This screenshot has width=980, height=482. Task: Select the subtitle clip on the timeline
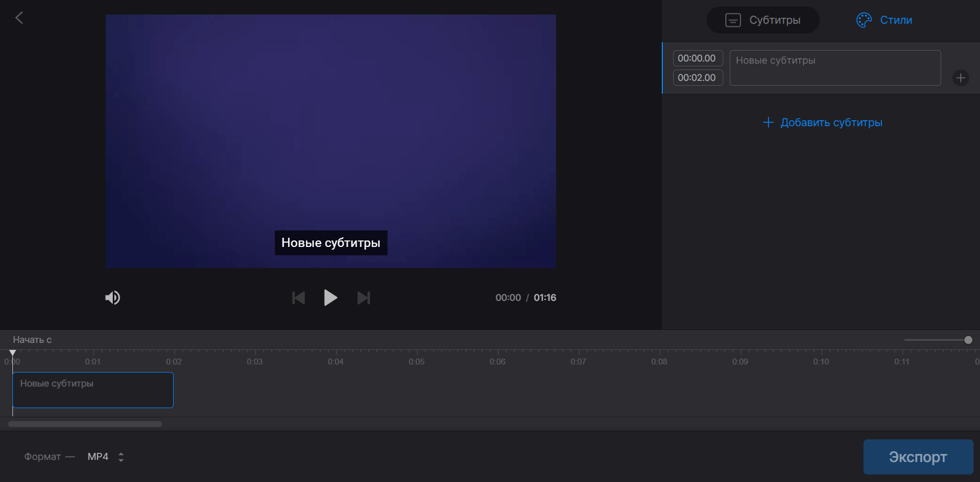tap(93, 390)
